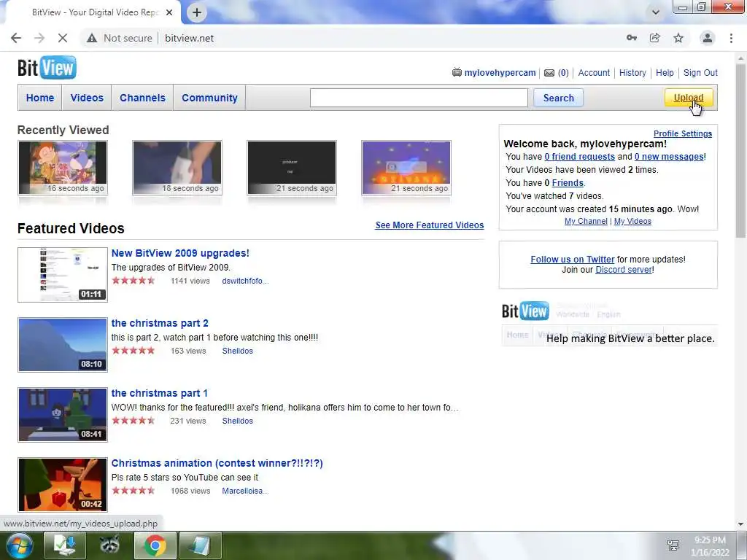Open the Account link

tap(594, 73)
